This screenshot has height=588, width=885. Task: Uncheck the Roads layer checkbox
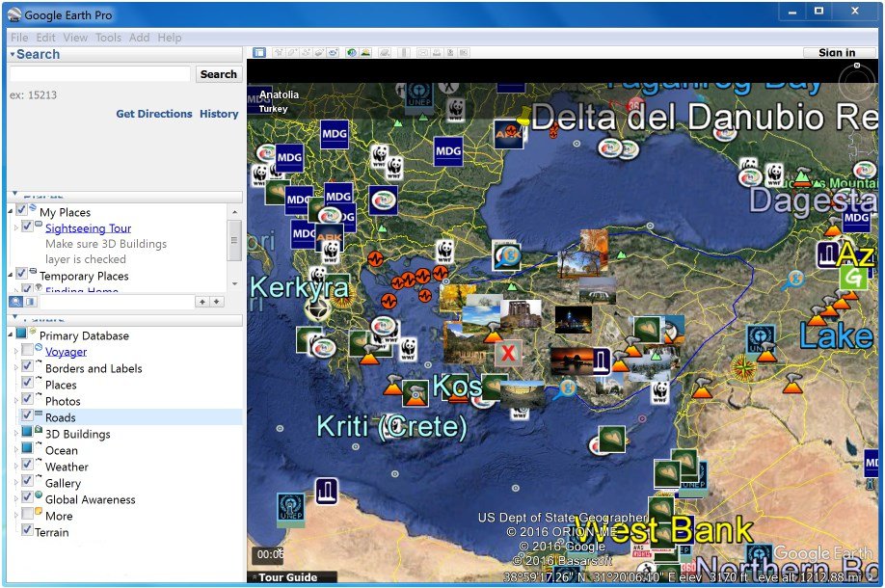28,417
